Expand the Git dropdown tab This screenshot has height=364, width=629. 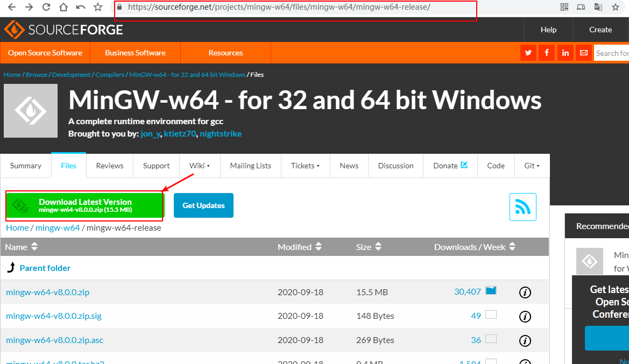[x=532, y=166]
